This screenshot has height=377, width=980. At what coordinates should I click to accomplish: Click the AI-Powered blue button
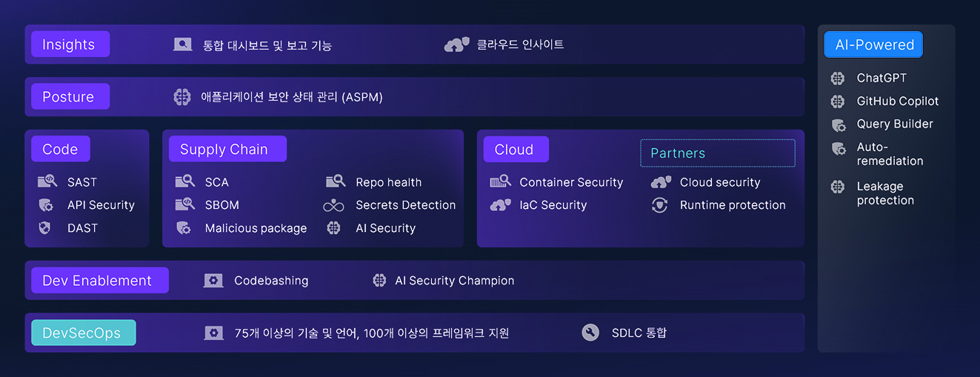coord(873,44)
